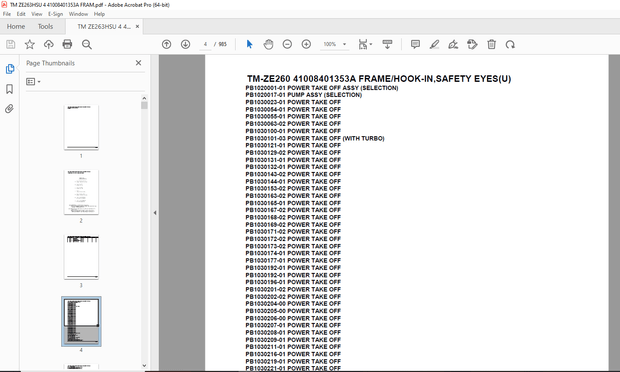Open the Find text search tool
620x372 pixels.
click(x=87, y=44)
